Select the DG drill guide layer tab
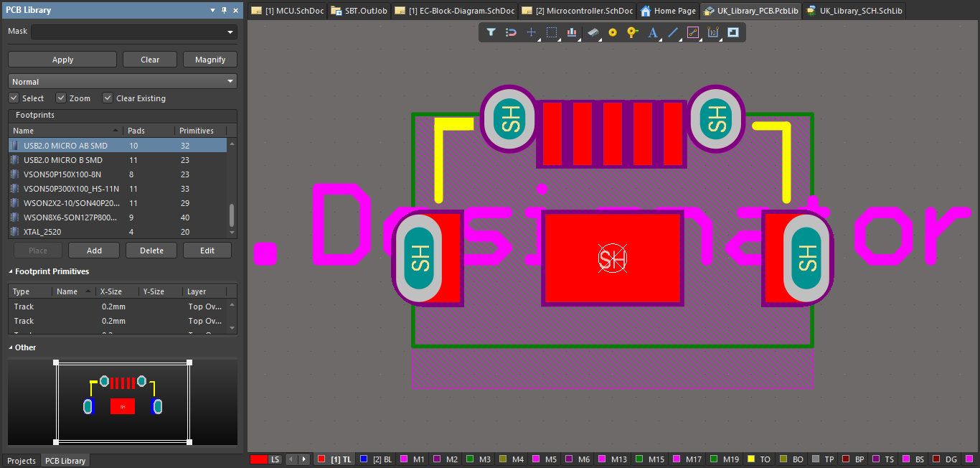 coord(945,459)
